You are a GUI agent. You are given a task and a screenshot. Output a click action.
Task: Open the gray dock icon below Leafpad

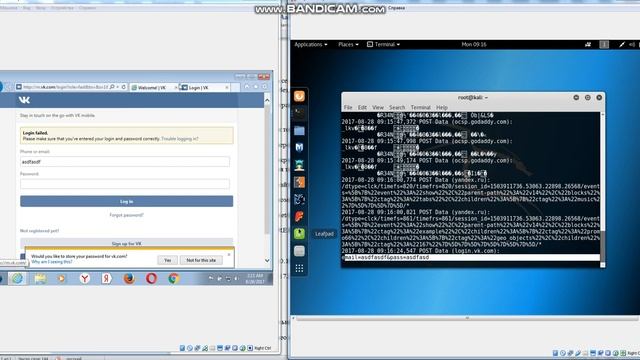pos(299,251)
